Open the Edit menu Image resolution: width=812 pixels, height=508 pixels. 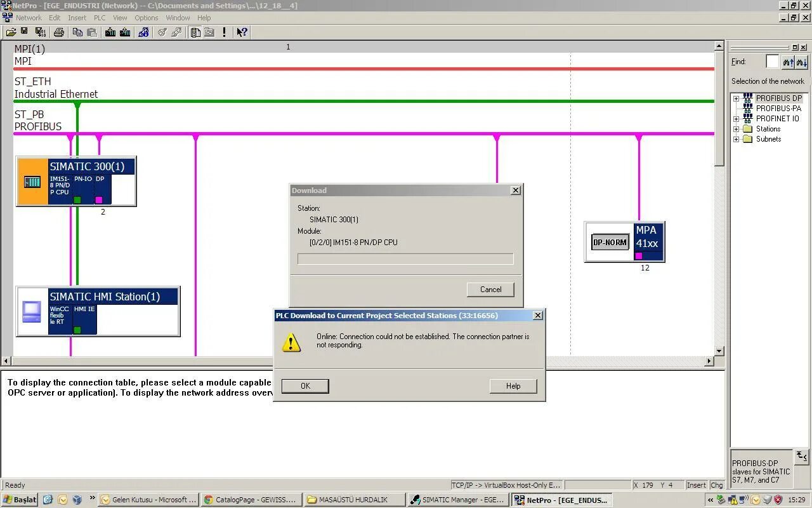click(x=55, y=18)
